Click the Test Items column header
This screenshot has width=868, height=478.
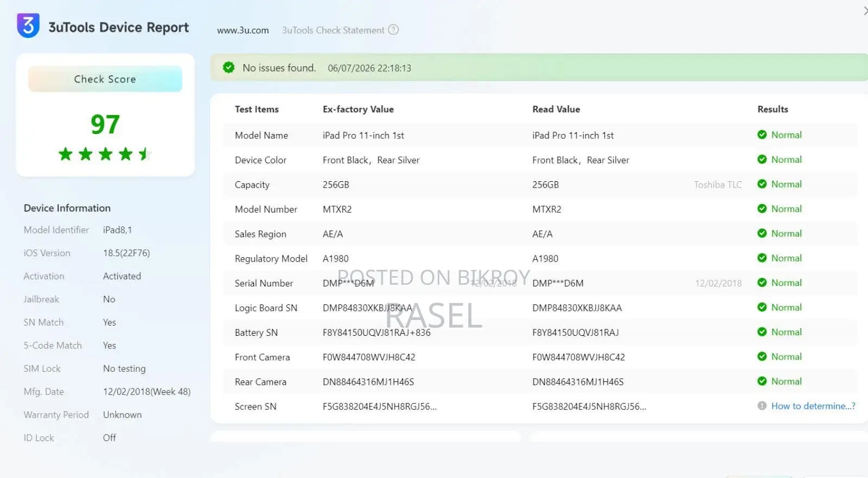coord(257,109)
